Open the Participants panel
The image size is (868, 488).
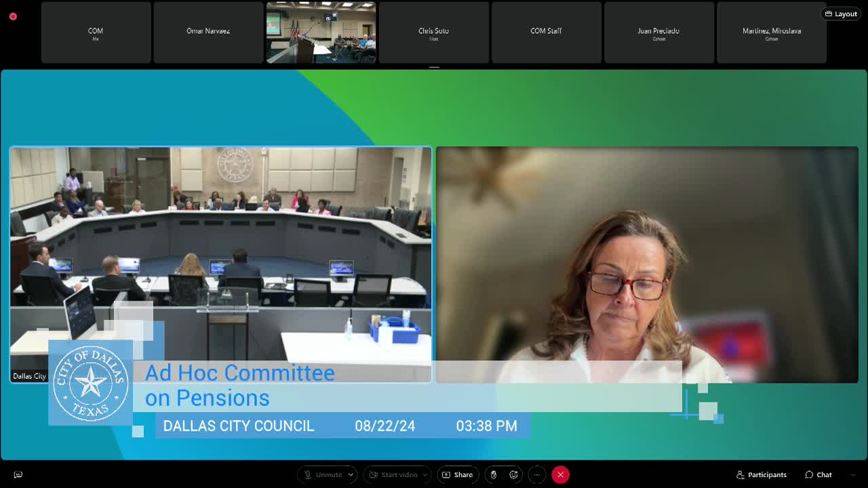761,474
